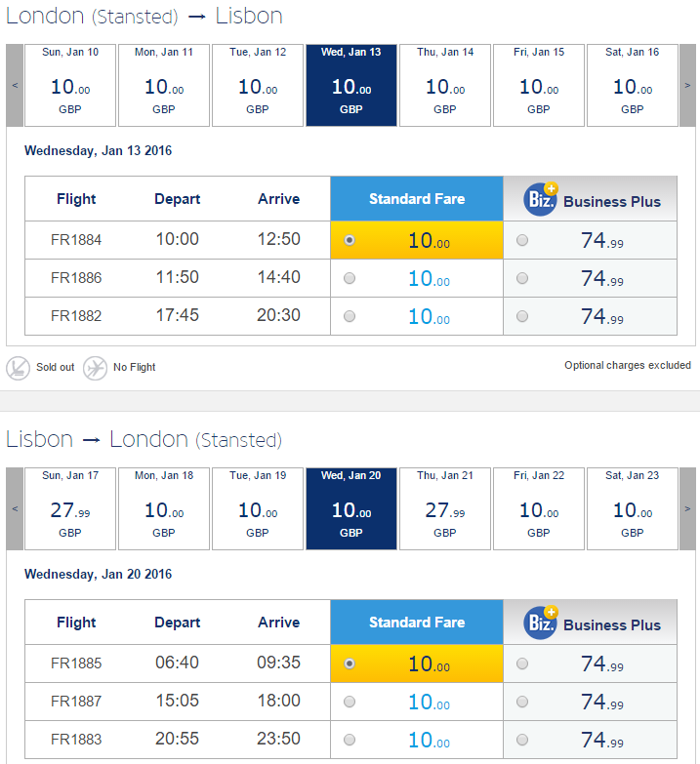Screen dimensions: 700x764
Task: Click the No Flight airplane icon
Action: coord(95,368)
